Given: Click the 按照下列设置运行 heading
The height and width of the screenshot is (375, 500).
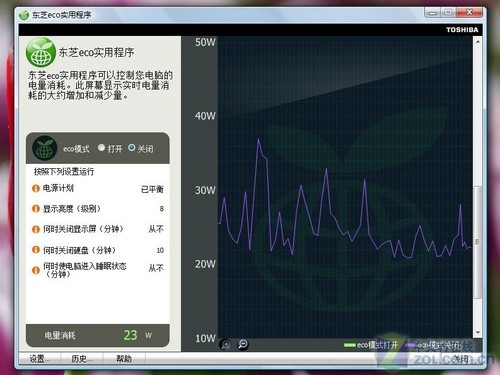Looking at the screenshot, I should (x=64, y=172).
